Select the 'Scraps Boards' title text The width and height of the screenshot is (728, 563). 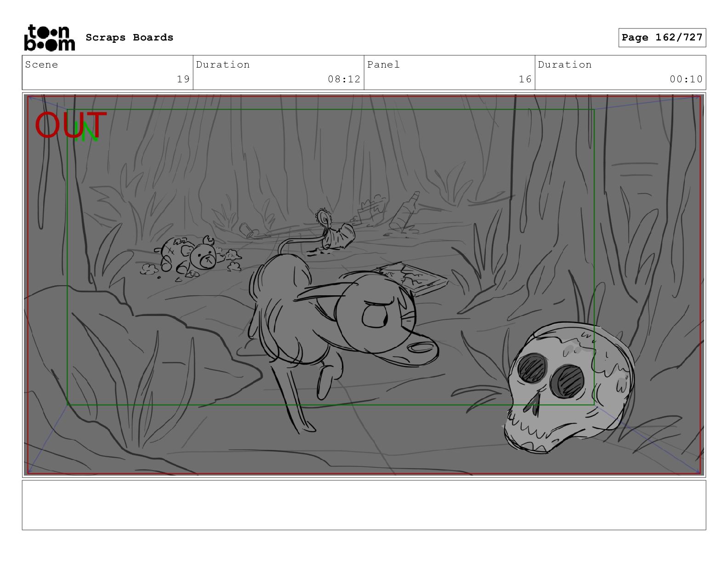pos(130,38)
